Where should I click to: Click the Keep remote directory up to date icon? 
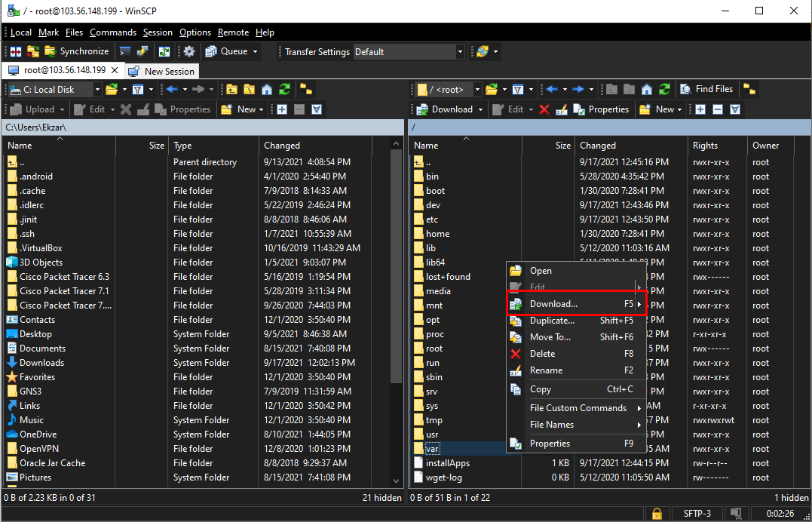164,51
